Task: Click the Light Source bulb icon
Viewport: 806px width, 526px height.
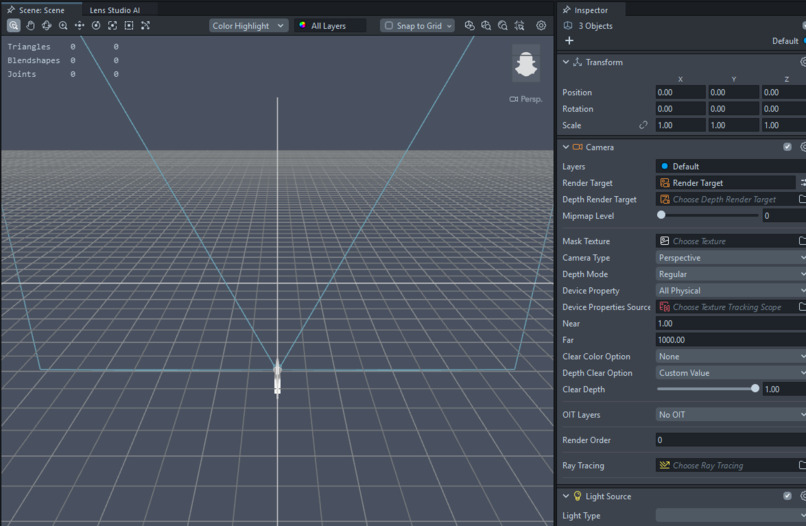Action: [577, 496]
